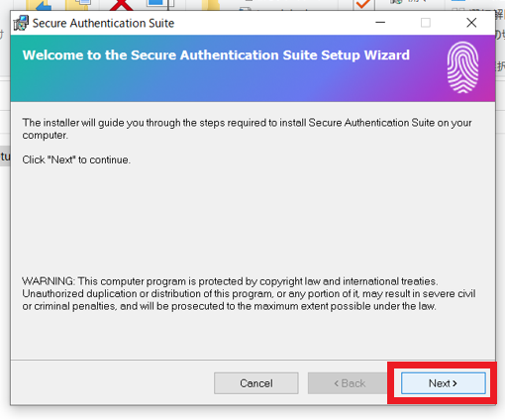Open the installer icon in the title bar
Screen dimensions: 505x420
pyautogui.click(x=21, y=23)
